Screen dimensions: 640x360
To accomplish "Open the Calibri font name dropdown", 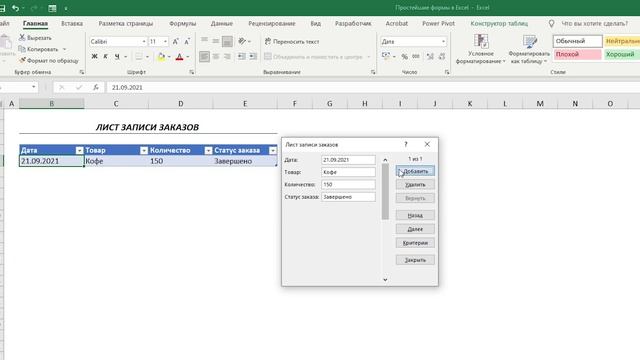I will coord(144,42).
